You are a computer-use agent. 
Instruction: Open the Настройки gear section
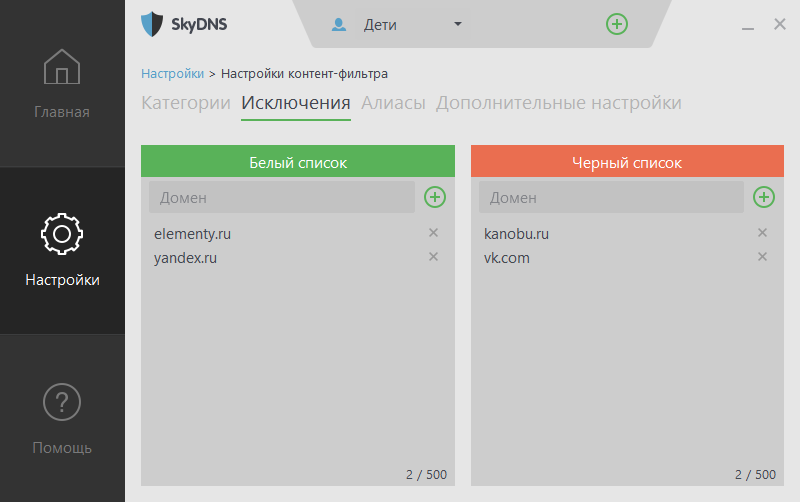tap(62, 250)
